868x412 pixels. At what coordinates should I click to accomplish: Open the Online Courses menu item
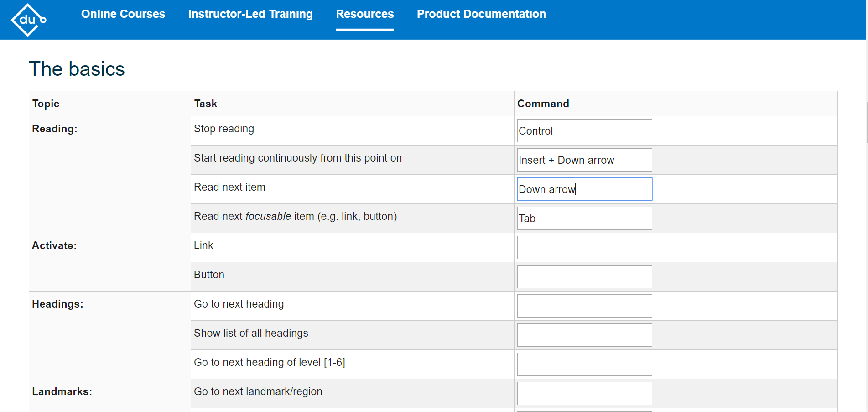click(x=123, y=14)
